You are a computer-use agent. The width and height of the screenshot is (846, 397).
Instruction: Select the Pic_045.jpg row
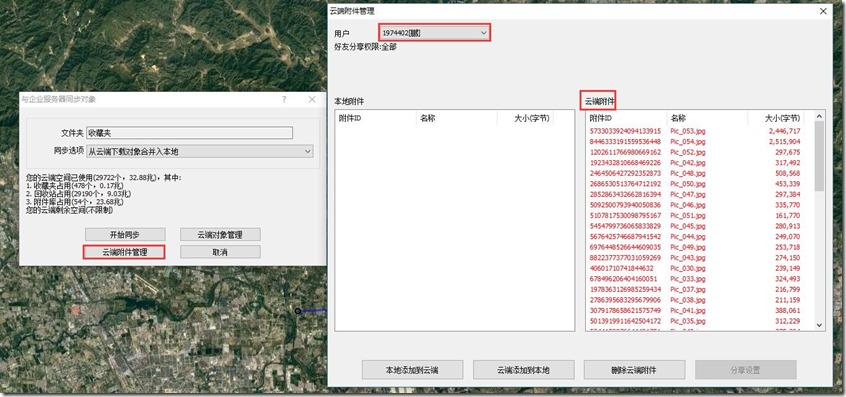[700, 226]
